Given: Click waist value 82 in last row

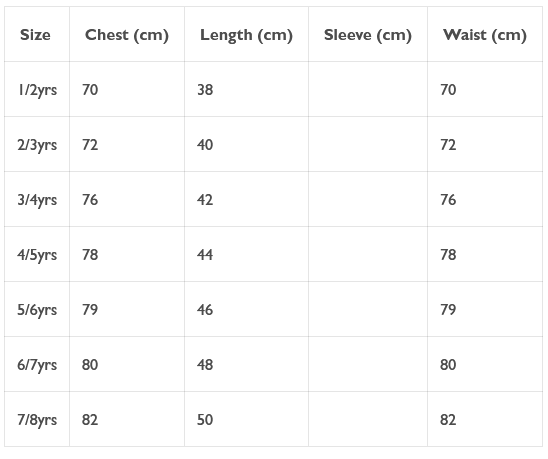Looking at the screenshot, I should tap(448, 420).
